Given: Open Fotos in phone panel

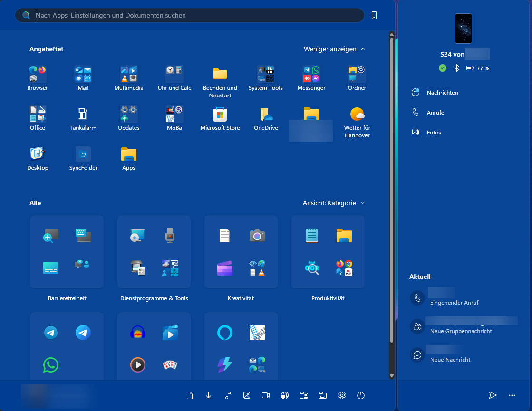Looking at the screenshot, I should (x=426, y=133).
